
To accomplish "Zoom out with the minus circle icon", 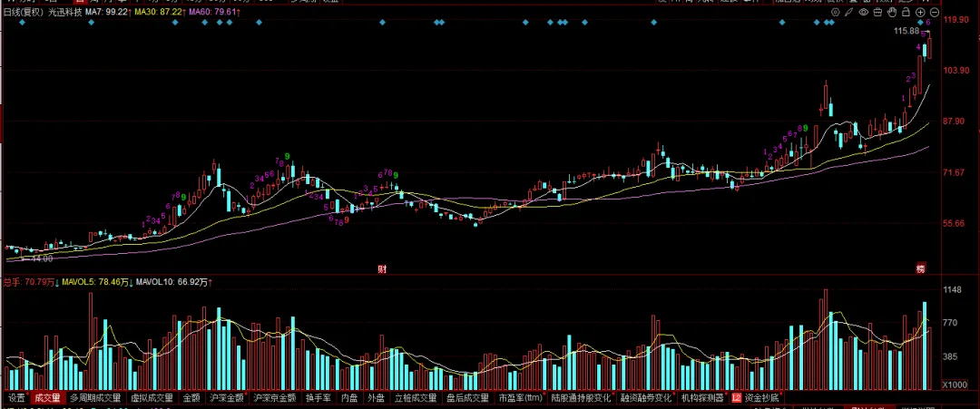I will point(935,12).
